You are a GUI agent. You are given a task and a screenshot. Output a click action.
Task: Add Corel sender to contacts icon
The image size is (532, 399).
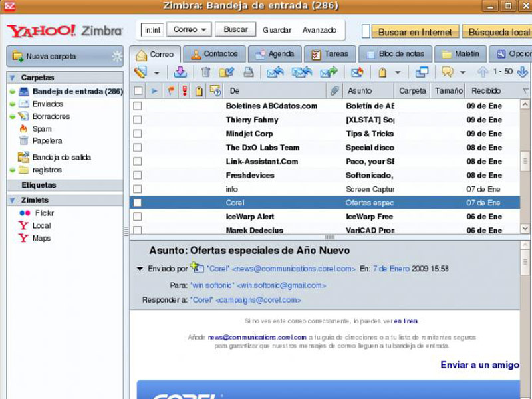coord(197,267)
